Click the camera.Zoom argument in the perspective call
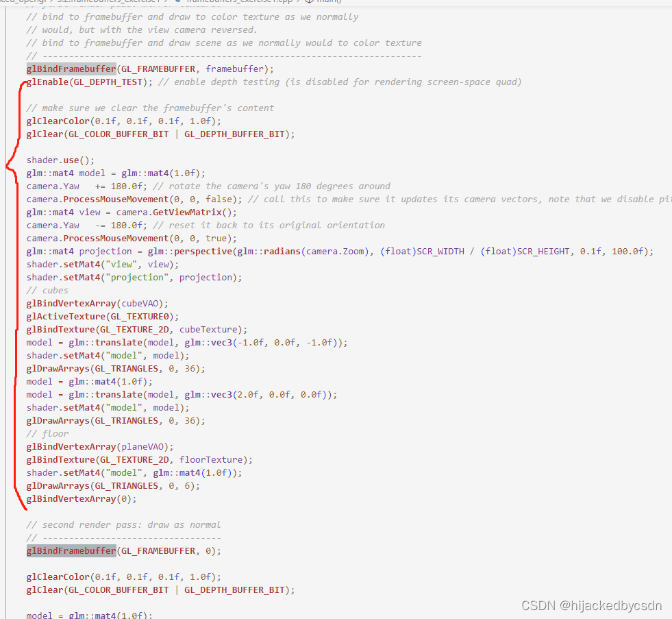 335,252
